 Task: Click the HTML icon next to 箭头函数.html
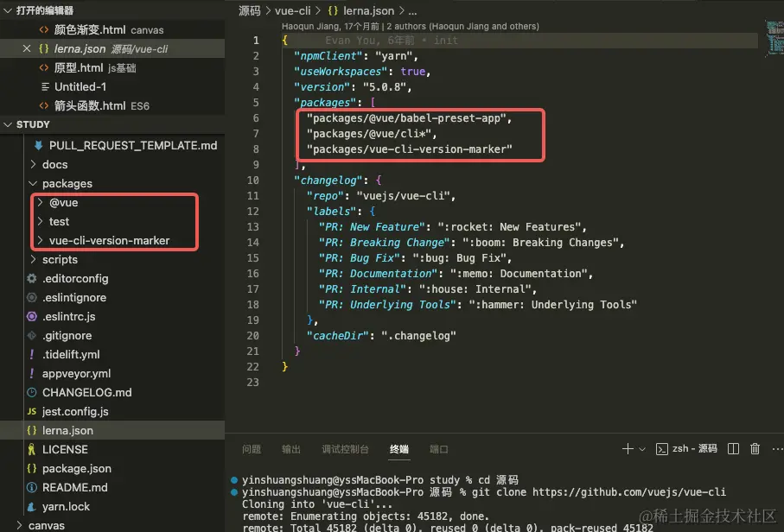point(44,105)
